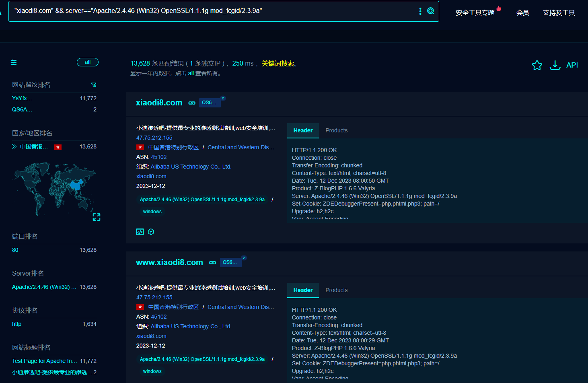Open the 会员 menu item
588x383 pixels.
[x=522, y=13]
